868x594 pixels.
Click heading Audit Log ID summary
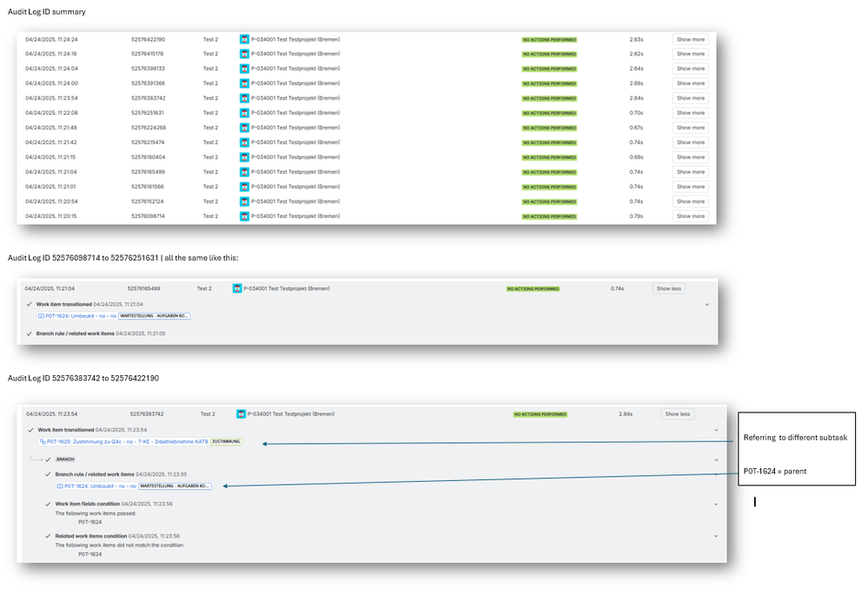[x=47, y=11]
